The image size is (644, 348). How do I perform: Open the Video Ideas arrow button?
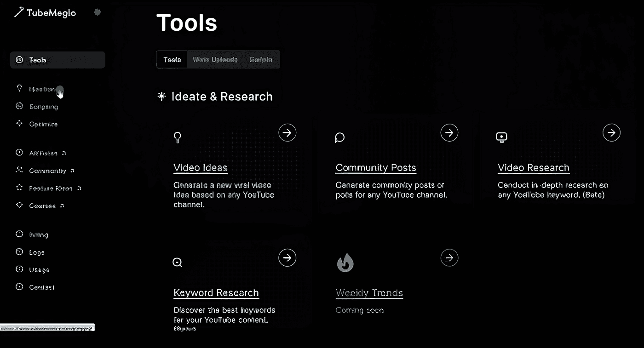pos(287,132)
